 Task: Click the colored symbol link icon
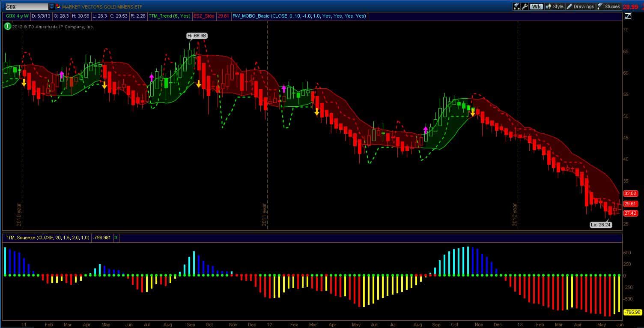58,7
